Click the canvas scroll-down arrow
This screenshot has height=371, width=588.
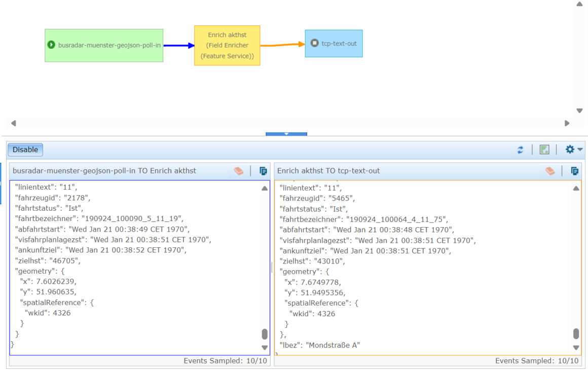point(579,110)
